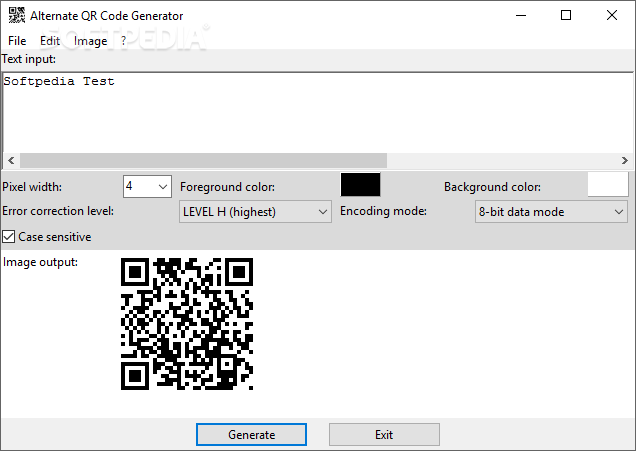Open the Edit menu
Viewport: 636px width, 451px height.
[x=50, y=41]
